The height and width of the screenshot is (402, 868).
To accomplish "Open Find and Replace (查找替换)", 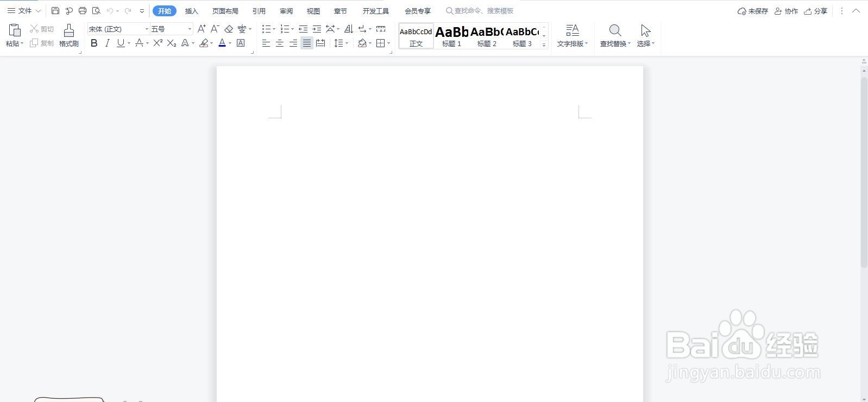I will (x=615, y=36).
